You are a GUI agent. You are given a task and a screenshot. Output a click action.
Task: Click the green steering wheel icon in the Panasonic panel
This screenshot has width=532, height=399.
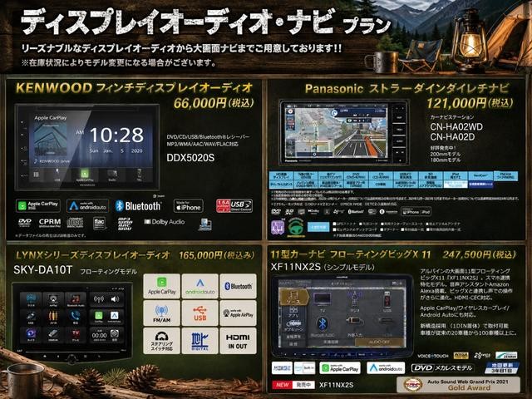coord(296,227)
